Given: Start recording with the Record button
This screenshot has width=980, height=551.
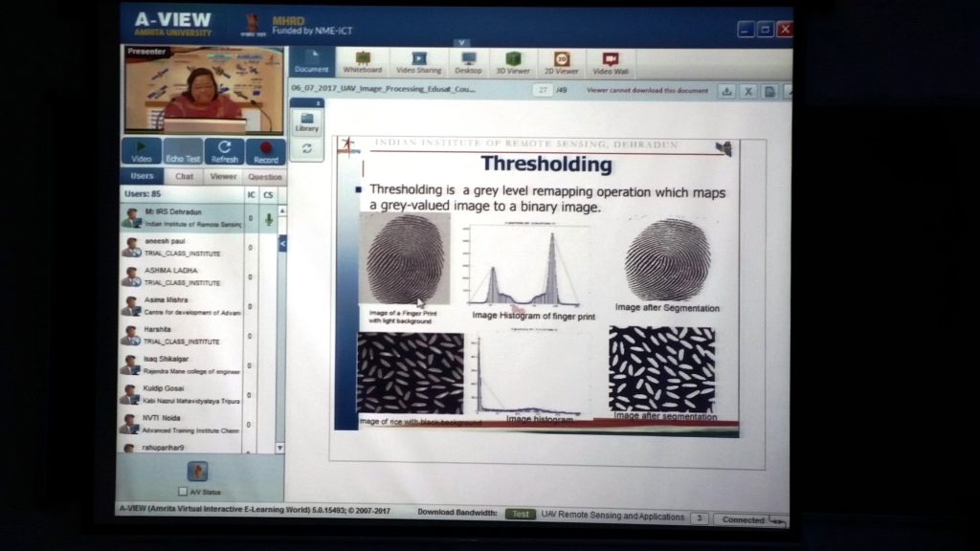Looking at the screenshot, I should click(266, 152).
